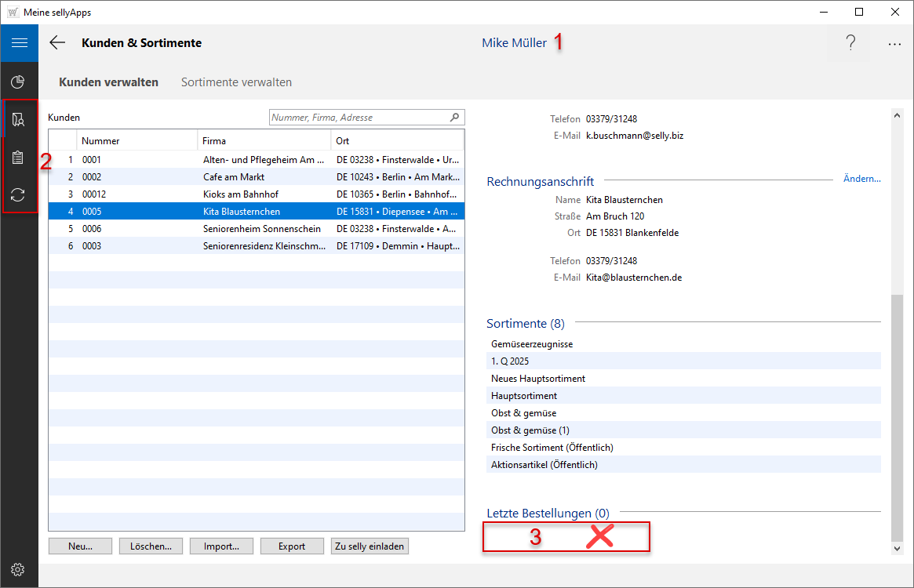Open the dashboard pie chart icon
This screenshot has width=914, height=588.
coord(18,82)
